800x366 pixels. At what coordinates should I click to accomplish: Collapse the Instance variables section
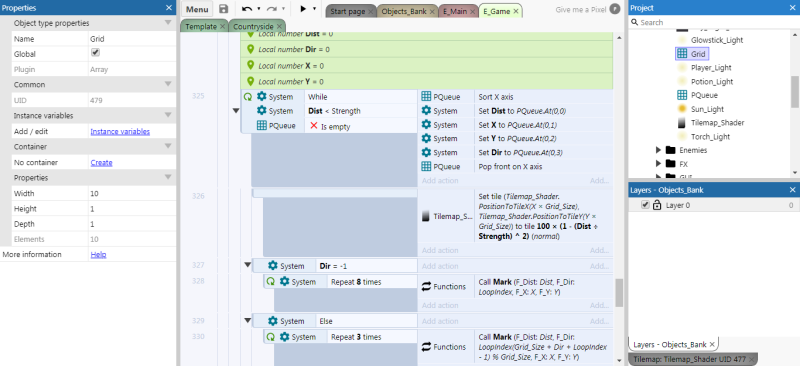[168, 115]
